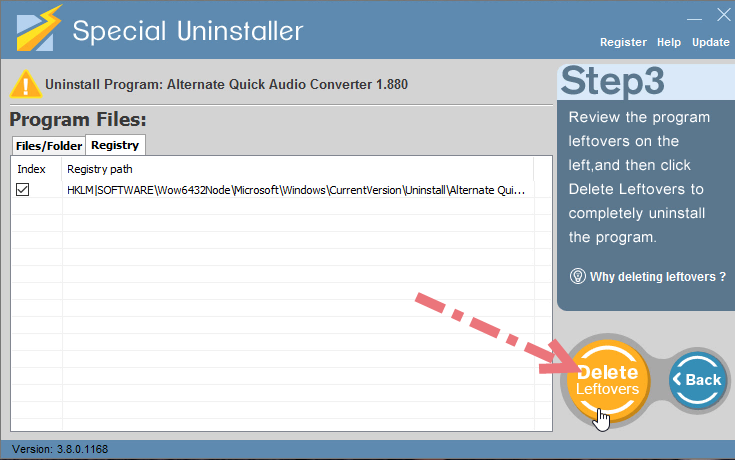Select the Registry tab
The height and width of the screenshot is (460, 735).
[115, 145]
